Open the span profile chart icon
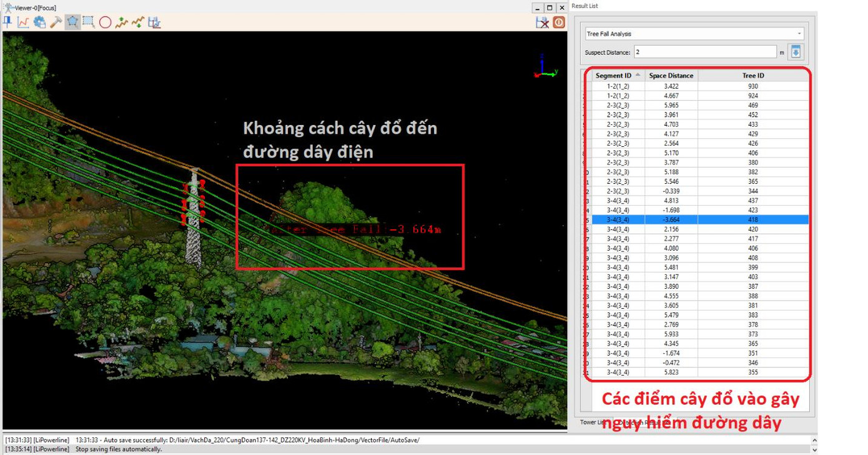The height and width of the screenshot is (455, 868). coord(154,22)
